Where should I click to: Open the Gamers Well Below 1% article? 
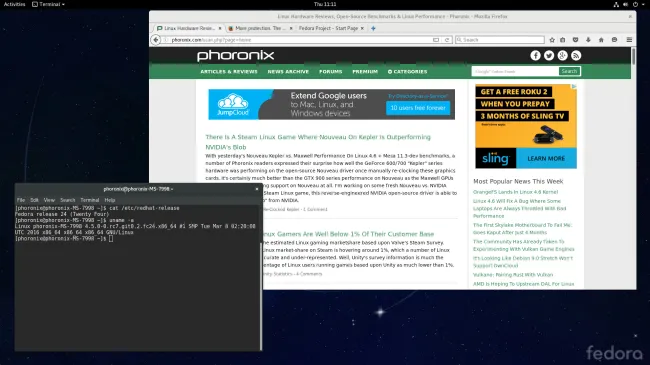coord(348,234)
